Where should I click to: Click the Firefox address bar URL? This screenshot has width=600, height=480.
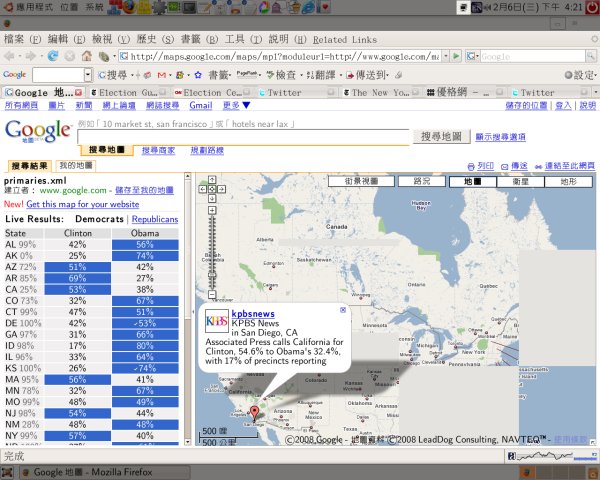[x=285, y=57]
